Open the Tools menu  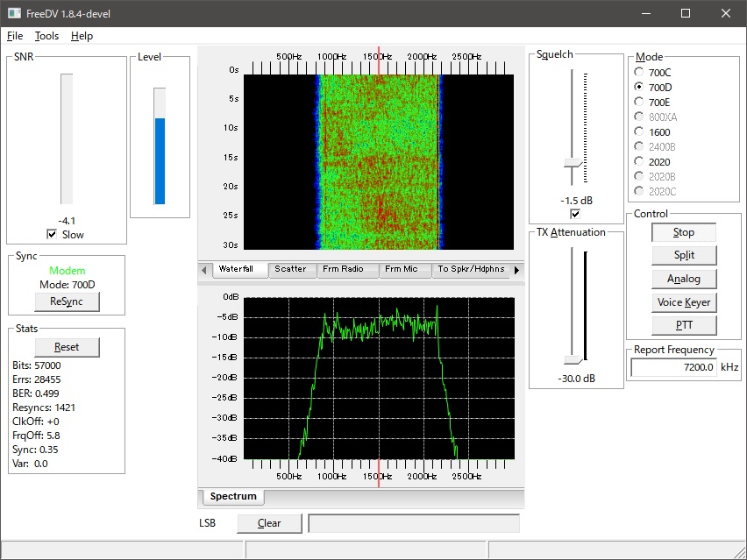pos(47,36)
